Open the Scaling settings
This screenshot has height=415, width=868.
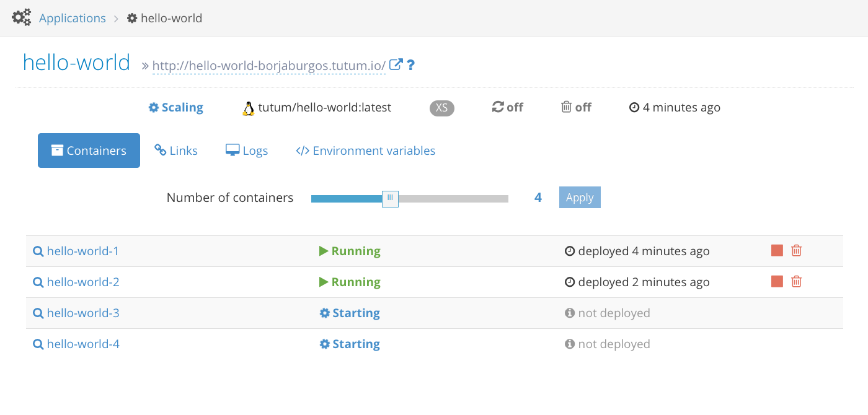click(x=175, y=107)
